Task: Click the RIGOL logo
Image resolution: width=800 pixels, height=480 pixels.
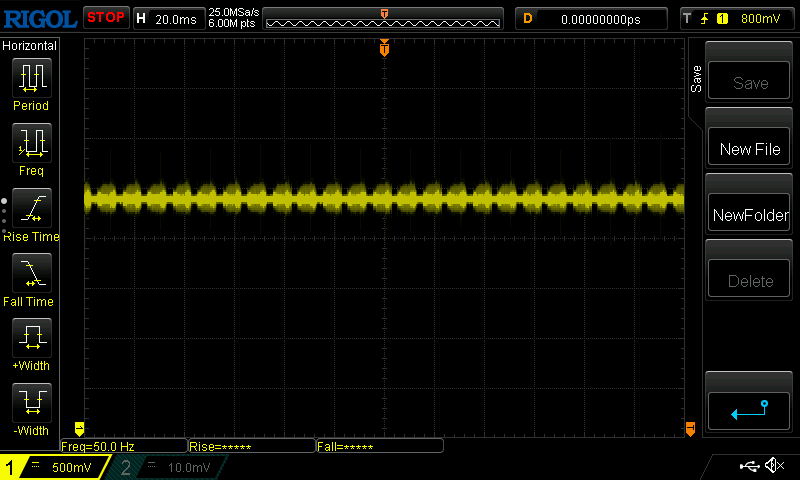Action: (x=40, y=19)
